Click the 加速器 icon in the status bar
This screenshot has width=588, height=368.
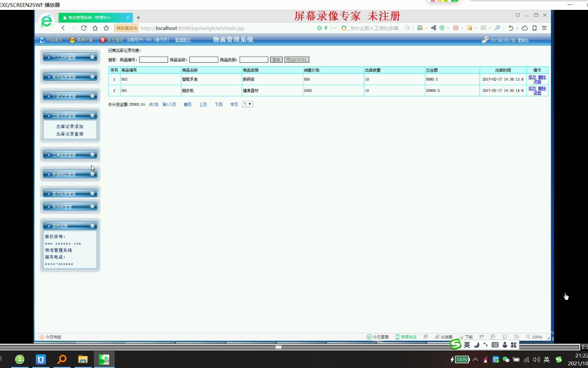pyautogui.click(x=437, y=337)
